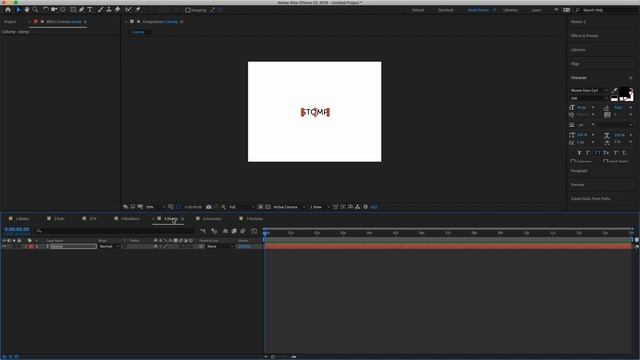Select the Brush tool
This screenshot has height=360, width=640.
click(100, 9)
